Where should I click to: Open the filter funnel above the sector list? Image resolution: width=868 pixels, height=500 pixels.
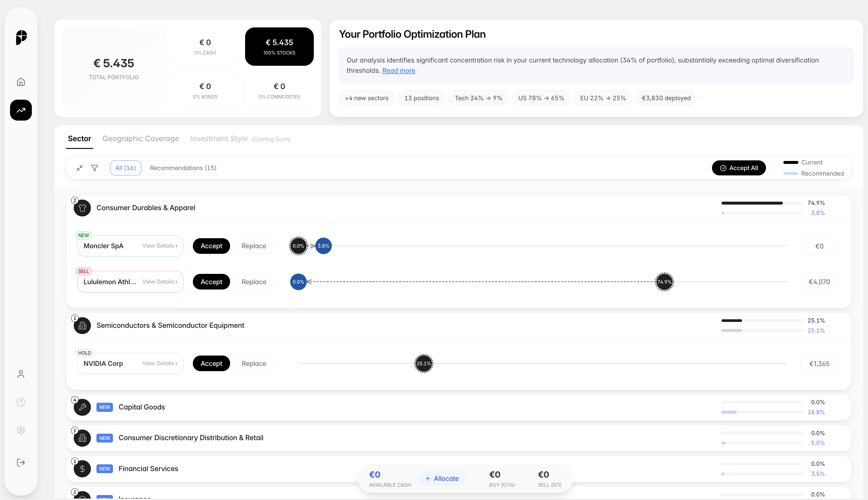(94, 168)
